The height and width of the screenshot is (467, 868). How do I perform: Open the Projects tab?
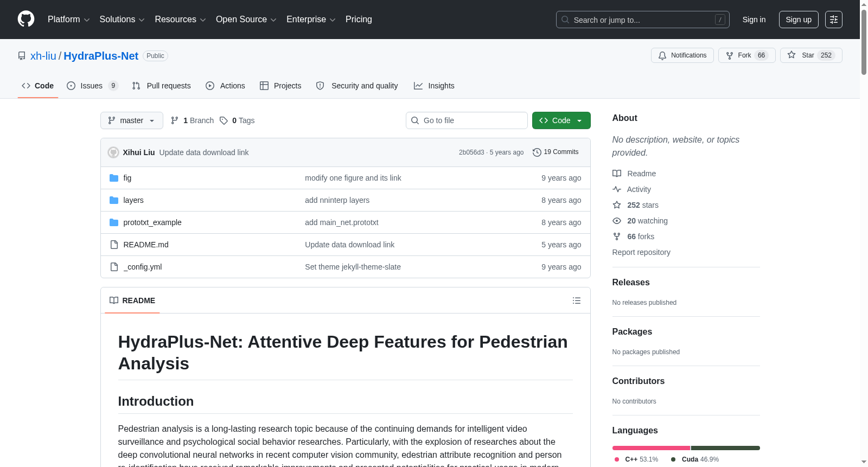(x=280, y=86)
